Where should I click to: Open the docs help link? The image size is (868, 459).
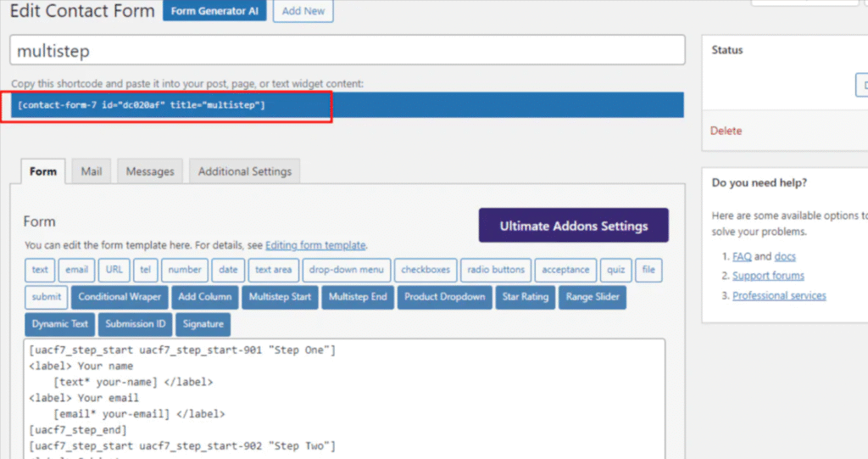pyautogui.click(x=785, y=257)
